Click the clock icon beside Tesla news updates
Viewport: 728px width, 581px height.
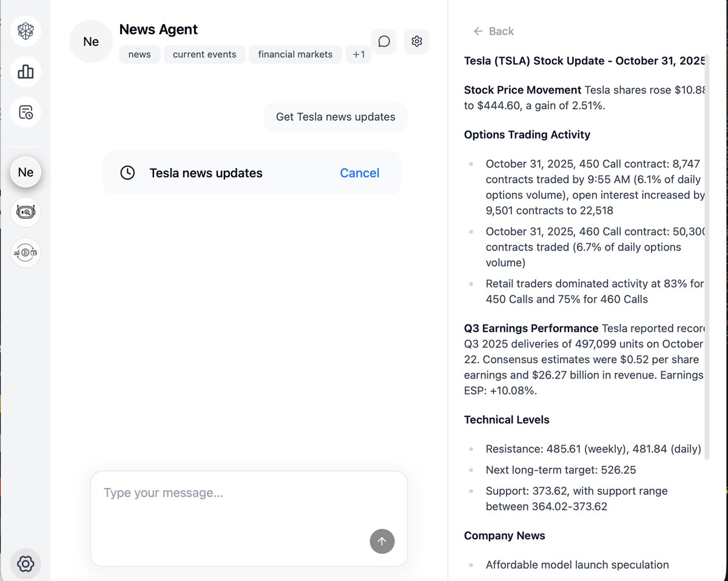(127, 172)
